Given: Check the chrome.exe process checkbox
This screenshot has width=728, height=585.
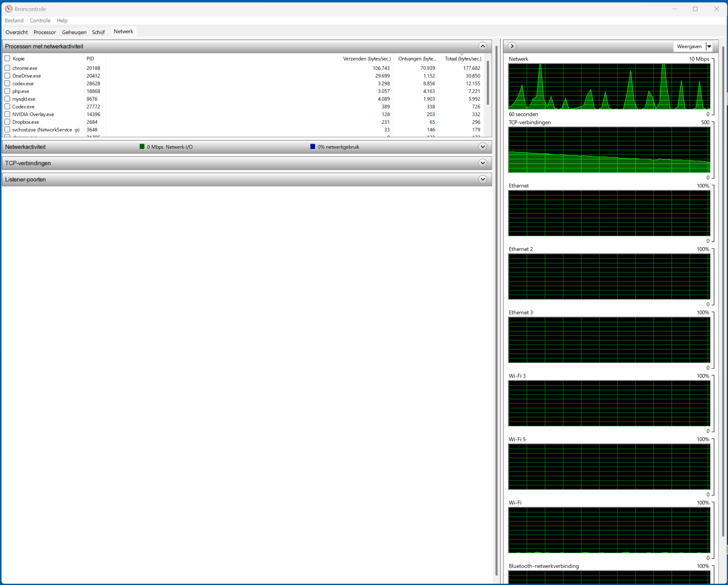Looking at the screenshot, I should [x=7, y=68].
